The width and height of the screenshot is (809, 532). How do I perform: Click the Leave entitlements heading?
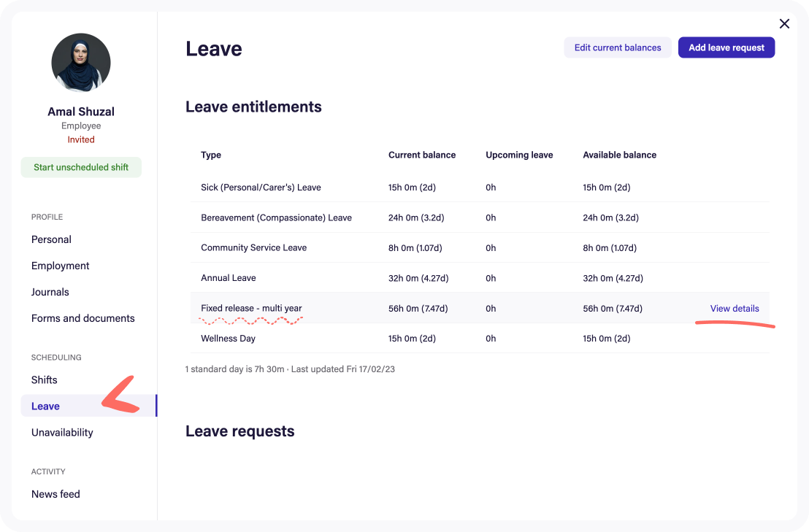tap(253, 107)
